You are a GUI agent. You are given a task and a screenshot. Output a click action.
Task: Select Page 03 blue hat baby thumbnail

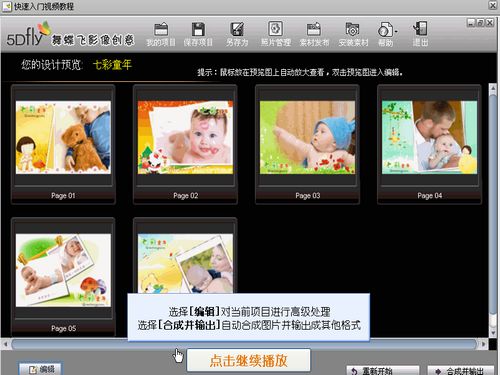(307, 137)
